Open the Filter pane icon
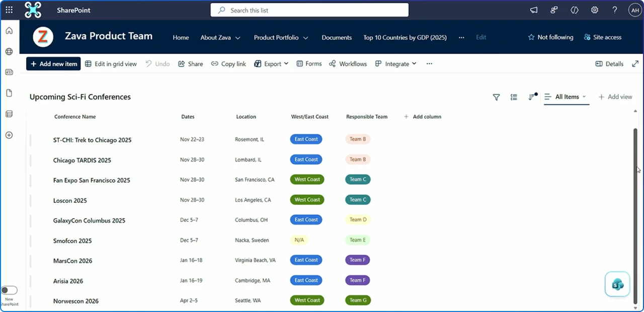Image resolution: width=644 pixels, height=312 pixels. [496, 97]
